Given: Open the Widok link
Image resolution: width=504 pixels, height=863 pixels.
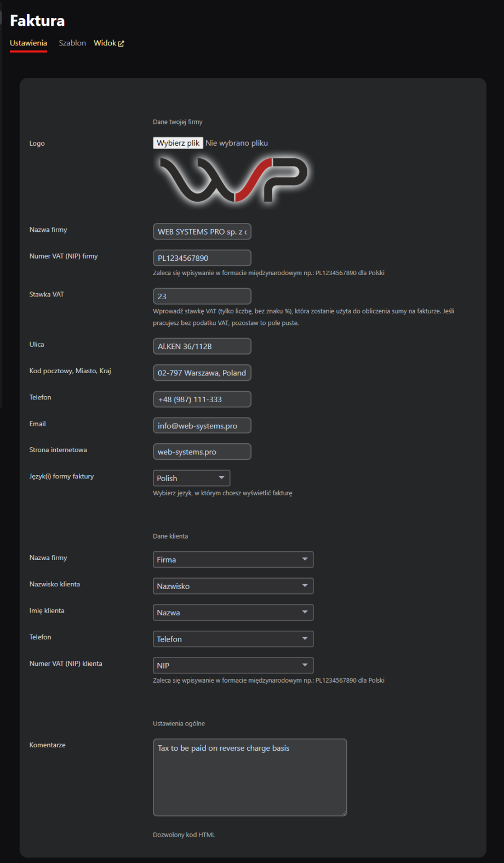Looking at the screenshot, I should click(x=105, y=43).
